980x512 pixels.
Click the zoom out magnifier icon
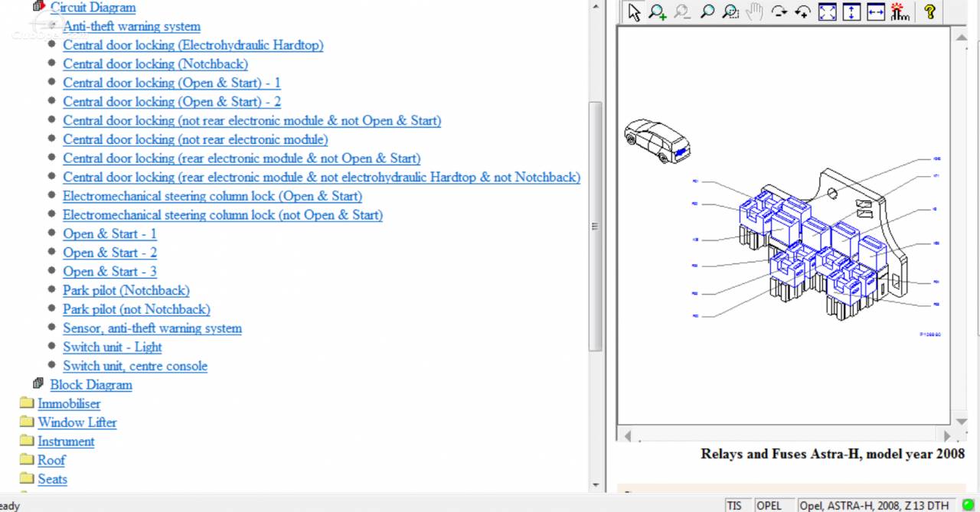(x=682, y=12)
